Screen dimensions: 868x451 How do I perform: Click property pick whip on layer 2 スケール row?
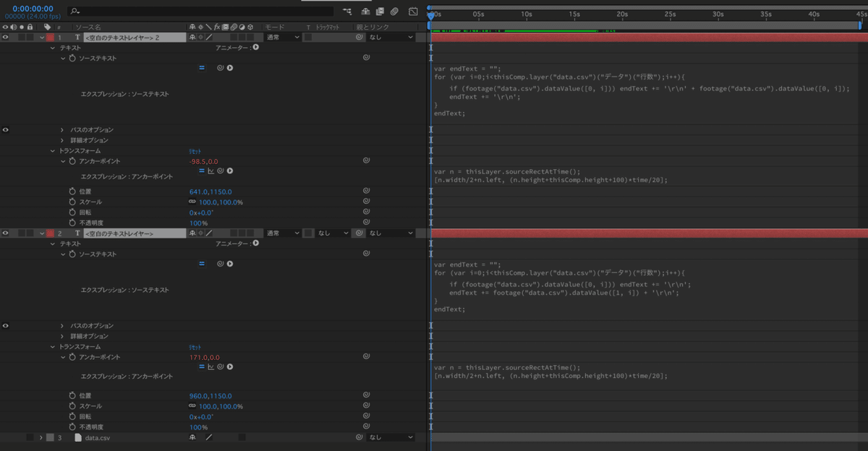point(367,406)
